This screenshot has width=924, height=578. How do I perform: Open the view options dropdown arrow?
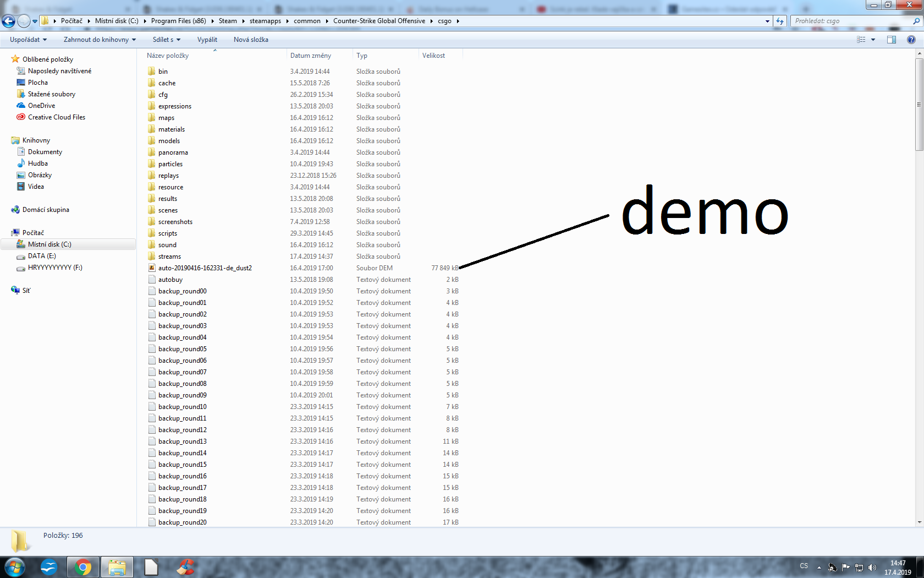pos(873,40)
